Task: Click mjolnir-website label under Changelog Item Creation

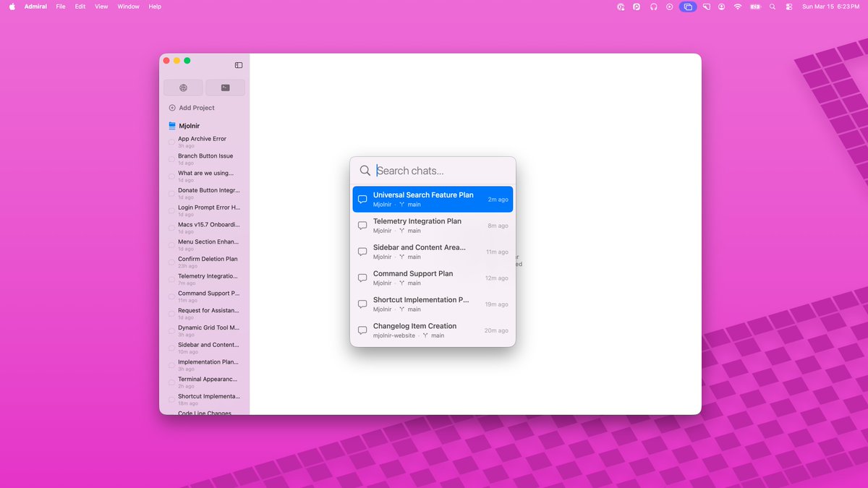Action: pyautogui.click(x=394, y=335)
